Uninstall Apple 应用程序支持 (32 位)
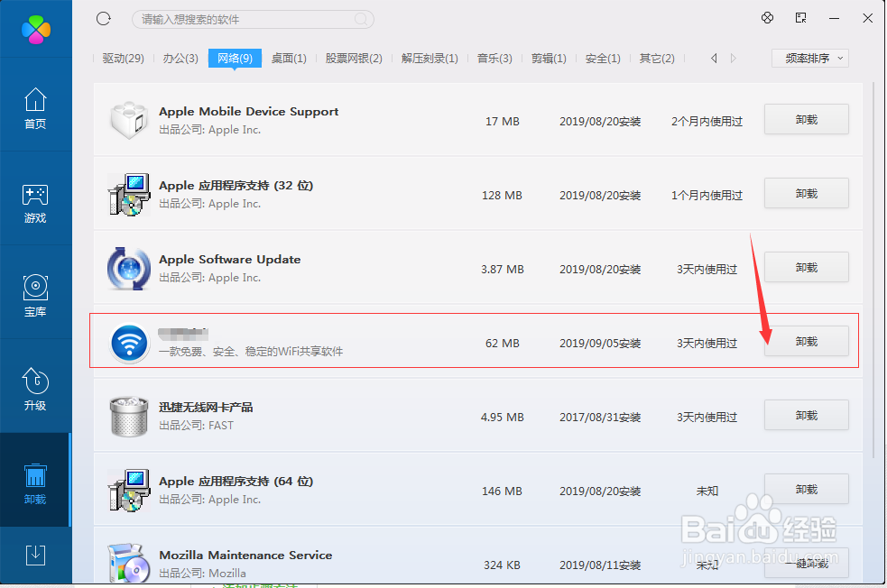This screenshot has height=588, width=887. pyautogui.click(x=806, y=193)
